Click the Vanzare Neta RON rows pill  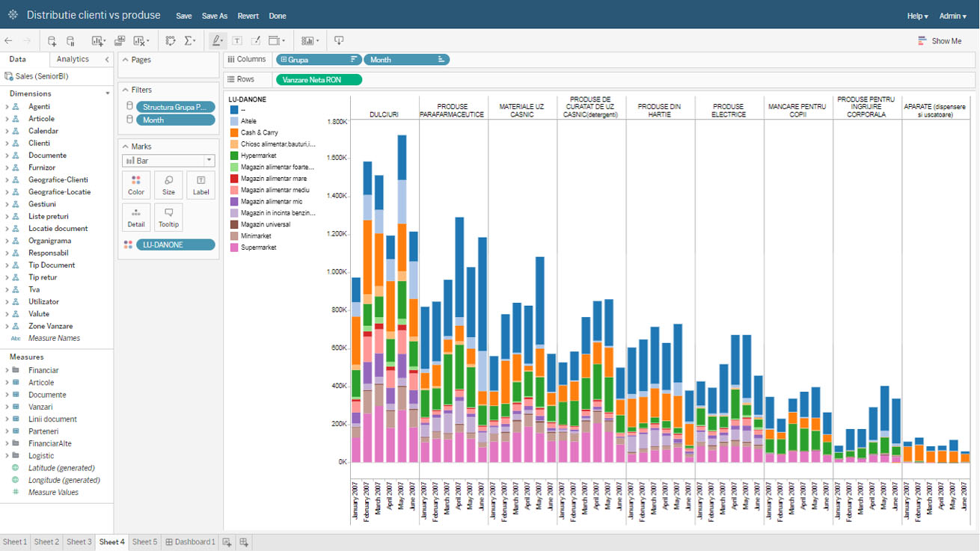point(319,80)
